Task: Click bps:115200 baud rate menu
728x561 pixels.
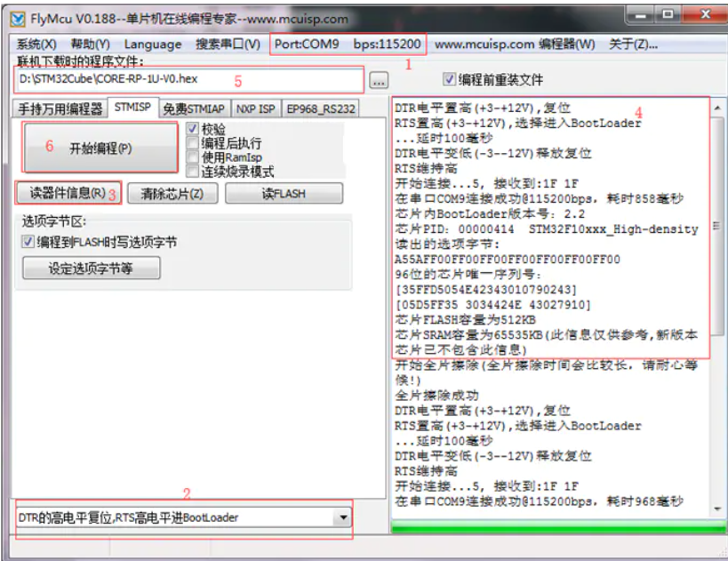Action: [387, 44]
